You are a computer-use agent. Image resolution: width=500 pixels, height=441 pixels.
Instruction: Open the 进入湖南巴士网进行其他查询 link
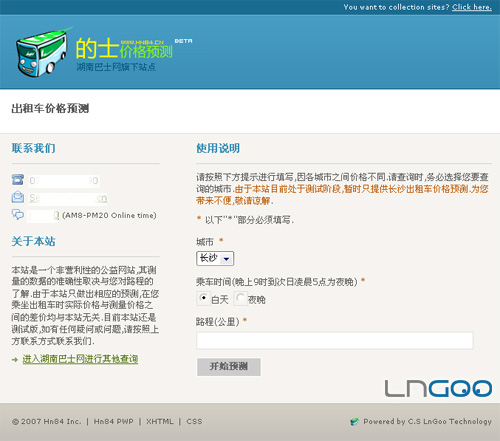[80, 359]
